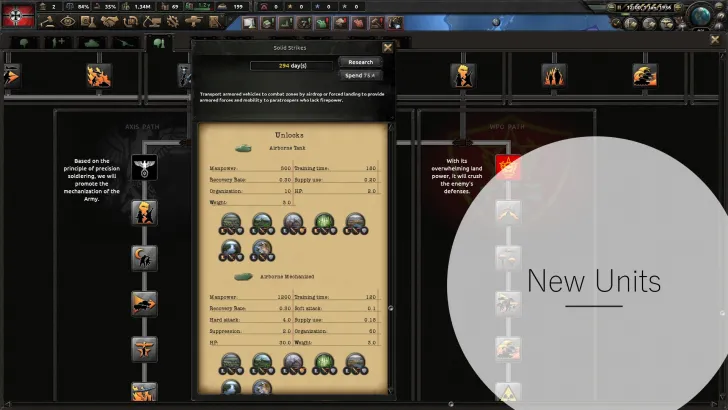Image resolution: width=728 pixels, height=410 pixels.
Task: Click the left arrow of bottom scrollbar
Action: (6, 404)
